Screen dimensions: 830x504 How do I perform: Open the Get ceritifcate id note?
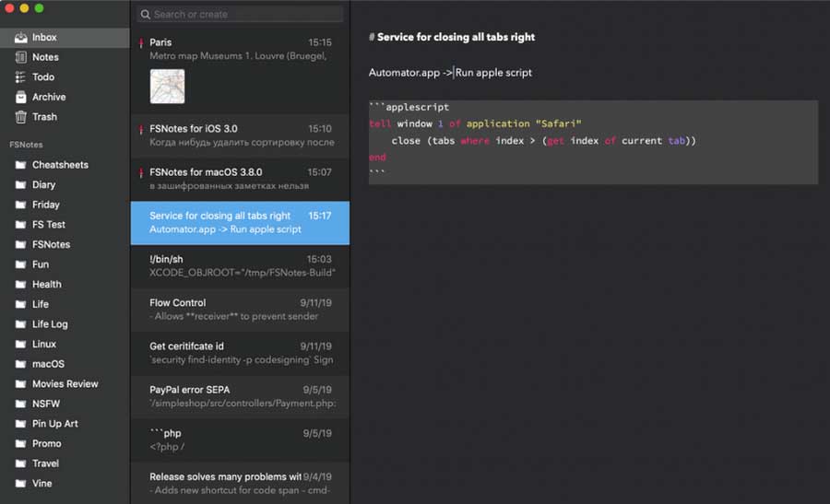[x=241, y=353]
